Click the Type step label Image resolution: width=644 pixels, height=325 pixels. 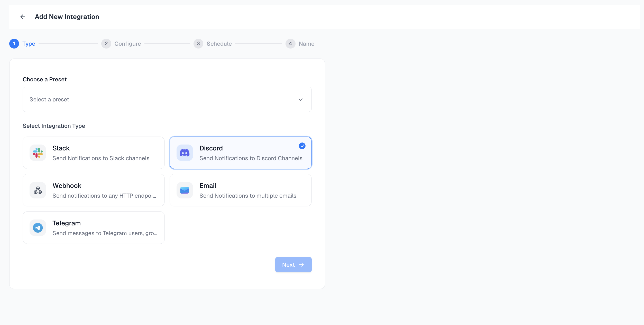point(29,44)
